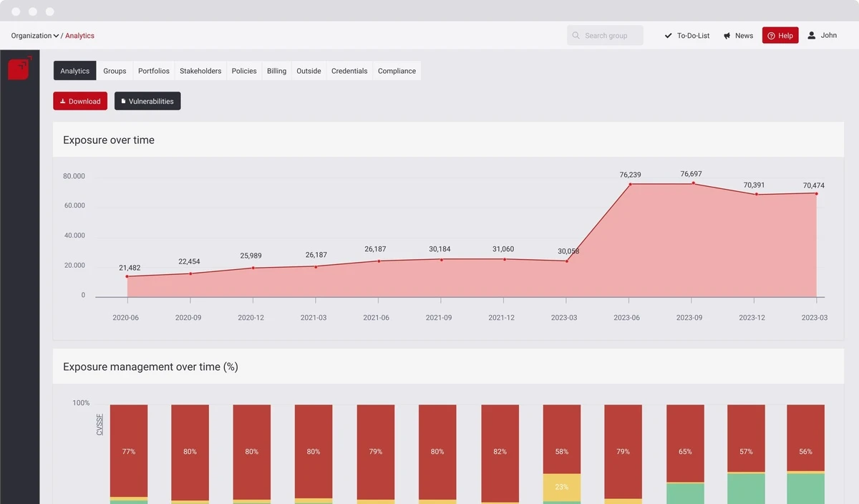This screenshot has width=859, height=504.
Task: Click the download arrow inside Download button
Action: pos(64,101)
